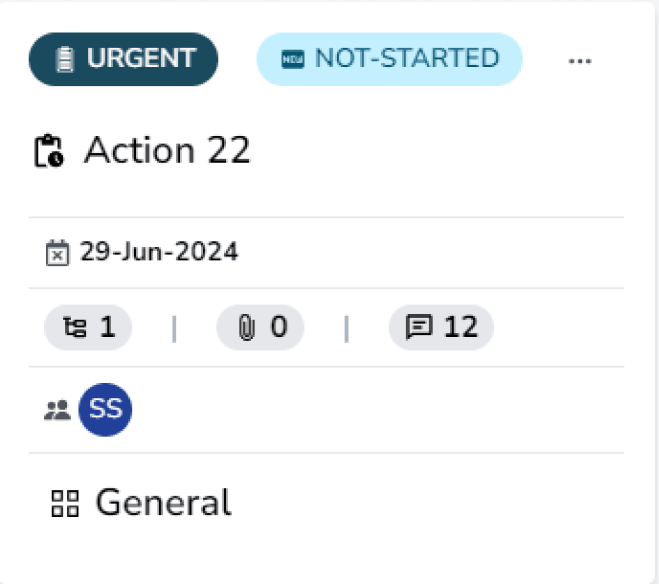Click the grid category icon
Image resolution: width=659 pixels, height=584 pixels.
point(65,503)
